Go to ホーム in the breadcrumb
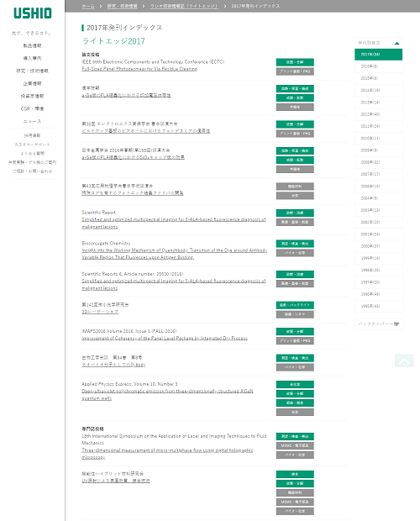 88,6
